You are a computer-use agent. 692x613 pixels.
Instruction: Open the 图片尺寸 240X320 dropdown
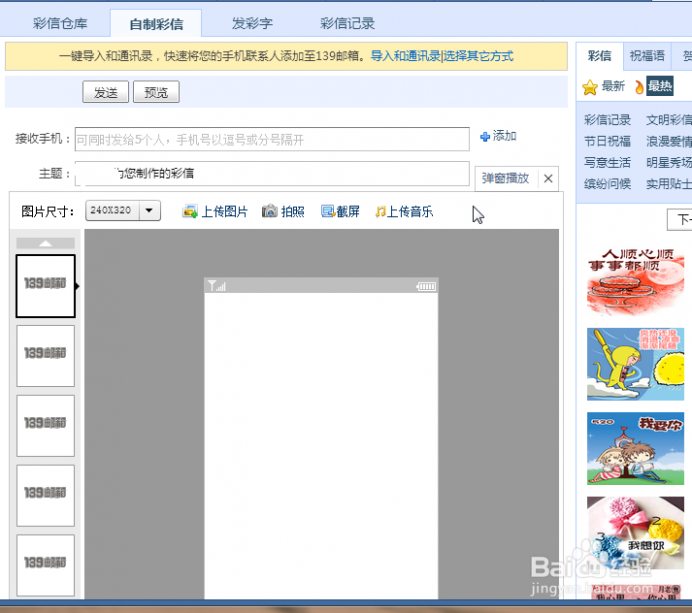click(123, 211)
